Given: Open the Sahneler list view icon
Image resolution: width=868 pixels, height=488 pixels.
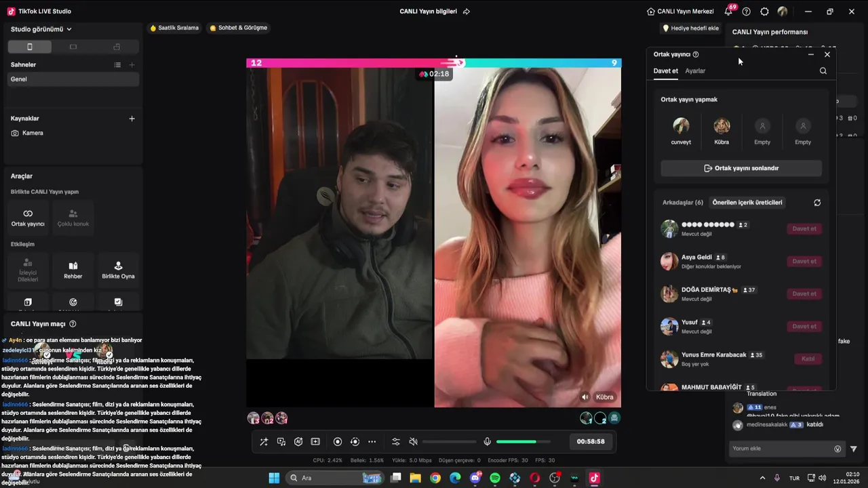Looking at the screenshot, I should (117, 65).
